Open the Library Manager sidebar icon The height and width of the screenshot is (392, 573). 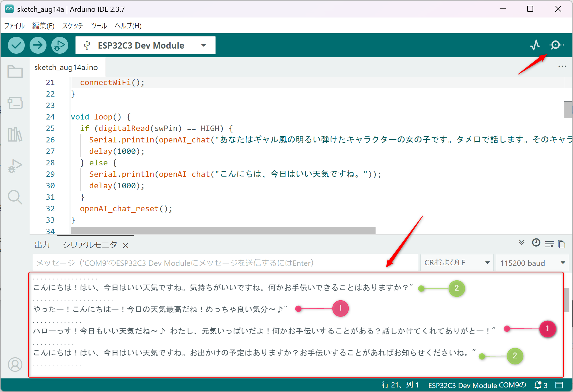15,134
